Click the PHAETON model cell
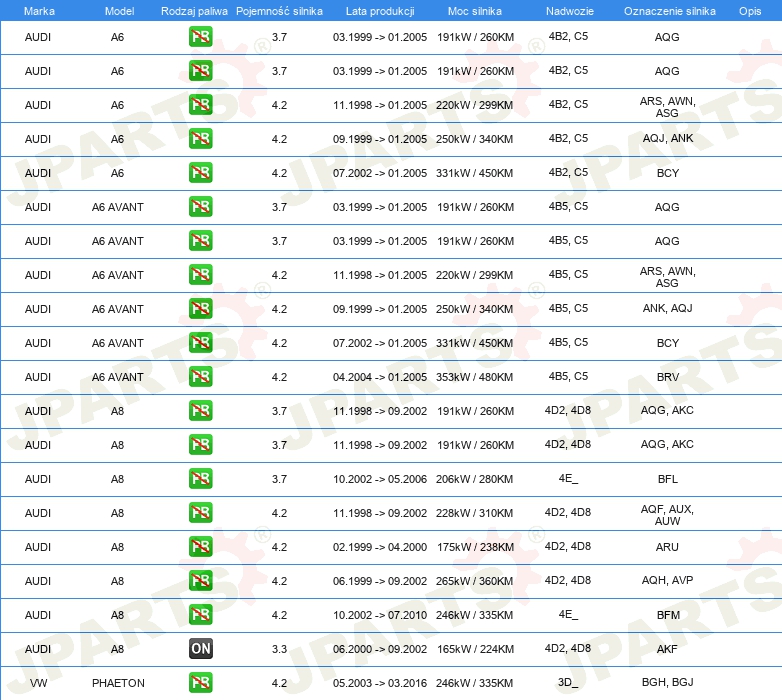This screenshot has height=700, width=782. point(118,683)
